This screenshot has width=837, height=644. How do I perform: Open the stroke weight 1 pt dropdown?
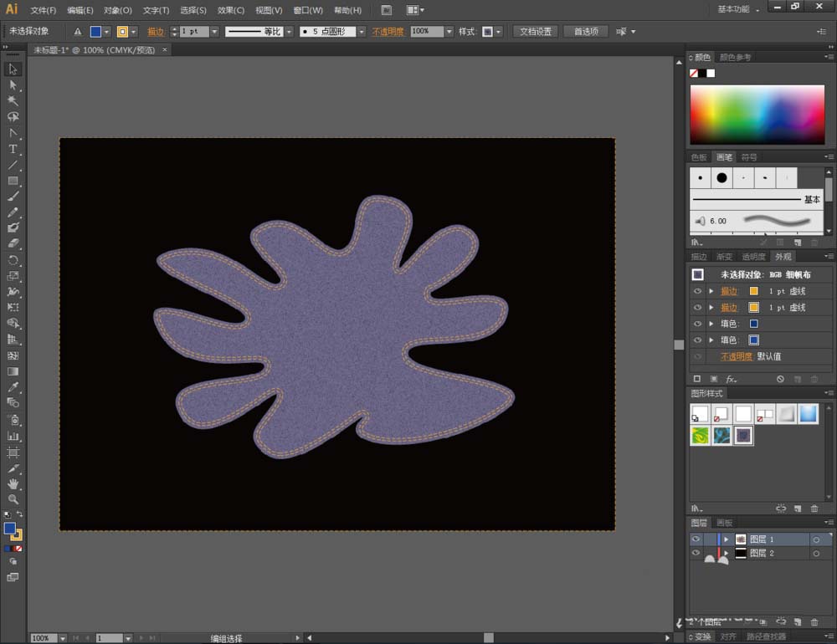pos(214,31)
